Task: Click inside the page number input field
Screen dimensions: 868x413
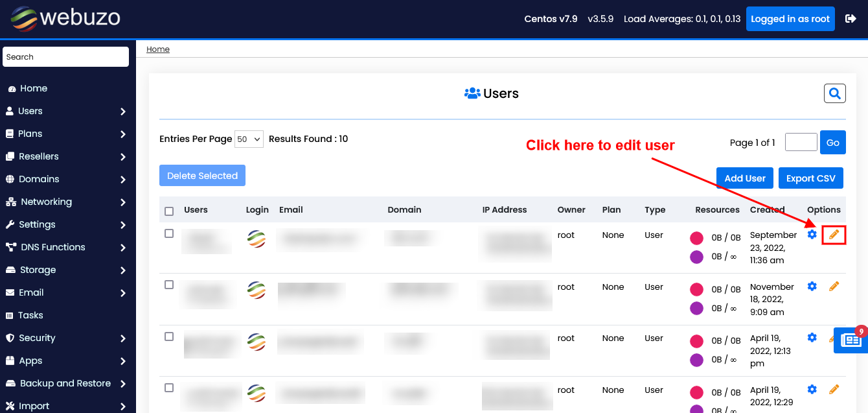Action: (801, 142)
